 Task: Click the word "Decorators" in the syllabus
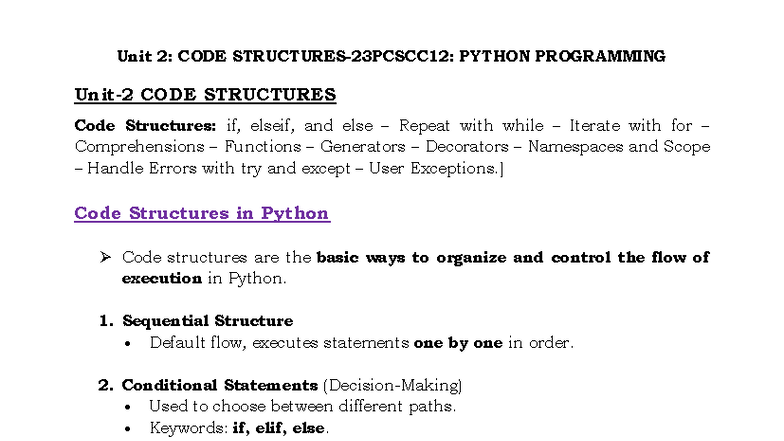[469, 147]
